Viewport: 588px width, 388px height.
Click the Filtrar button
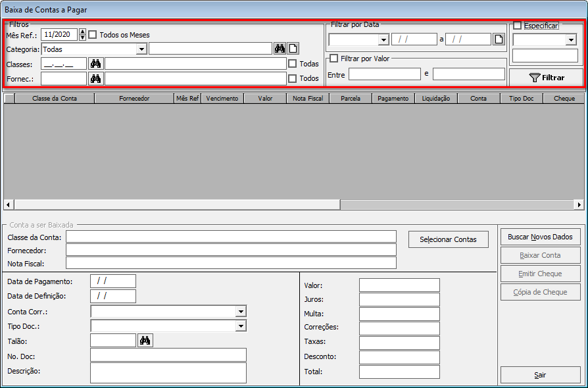(546, 78)
